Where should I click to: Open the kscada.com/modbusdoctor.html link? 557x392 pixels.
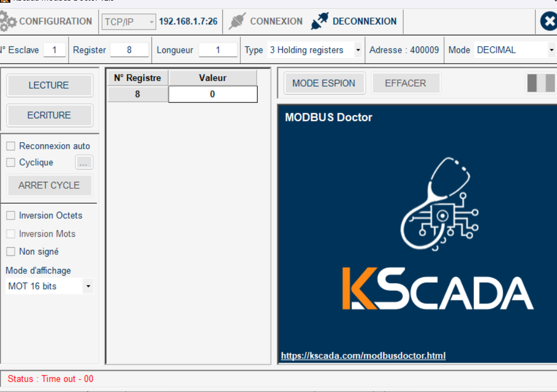point(363,356)
